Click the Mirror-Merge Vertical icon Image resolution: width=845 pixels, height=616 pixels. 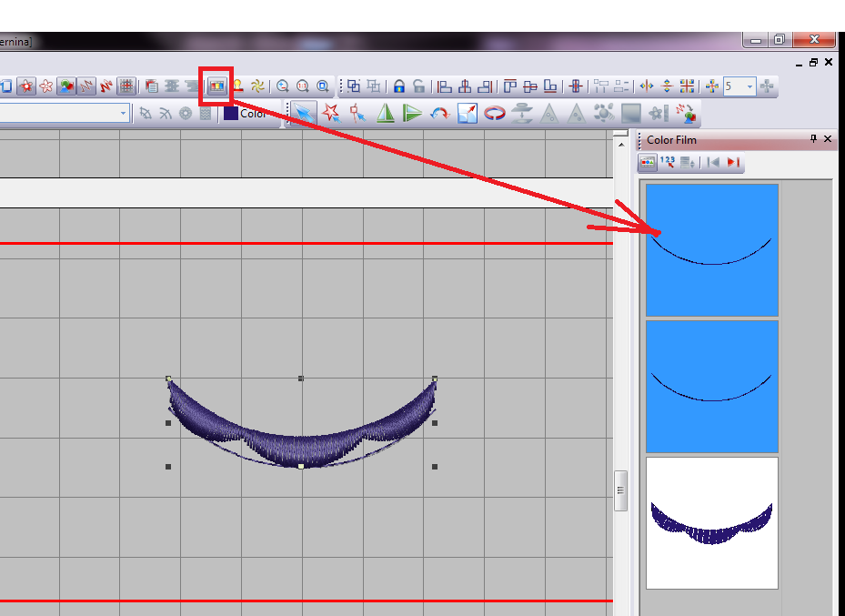667,86
